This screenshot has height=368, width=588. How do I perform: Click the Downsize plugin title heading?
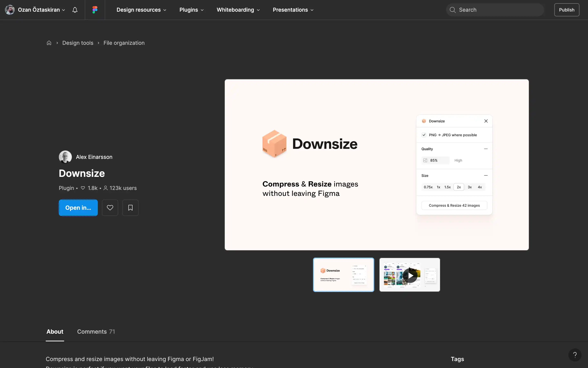pos(82,173)
